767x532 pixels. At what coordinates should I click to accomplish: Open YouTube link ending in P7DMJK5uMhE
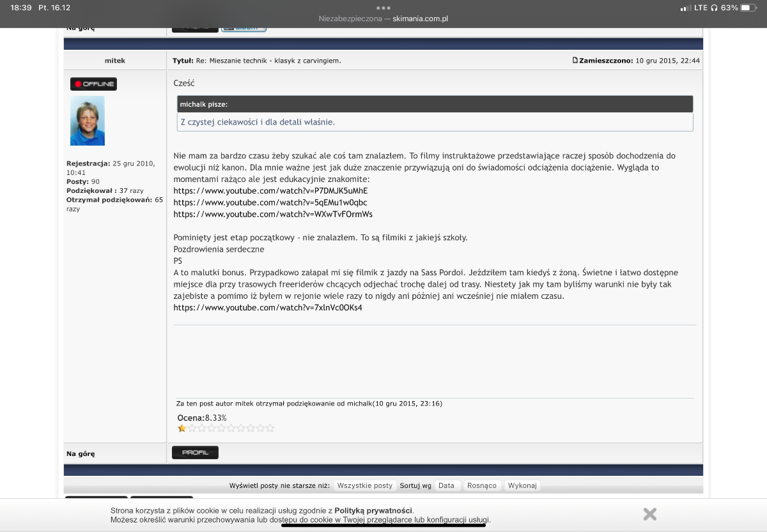coord(270,191)
